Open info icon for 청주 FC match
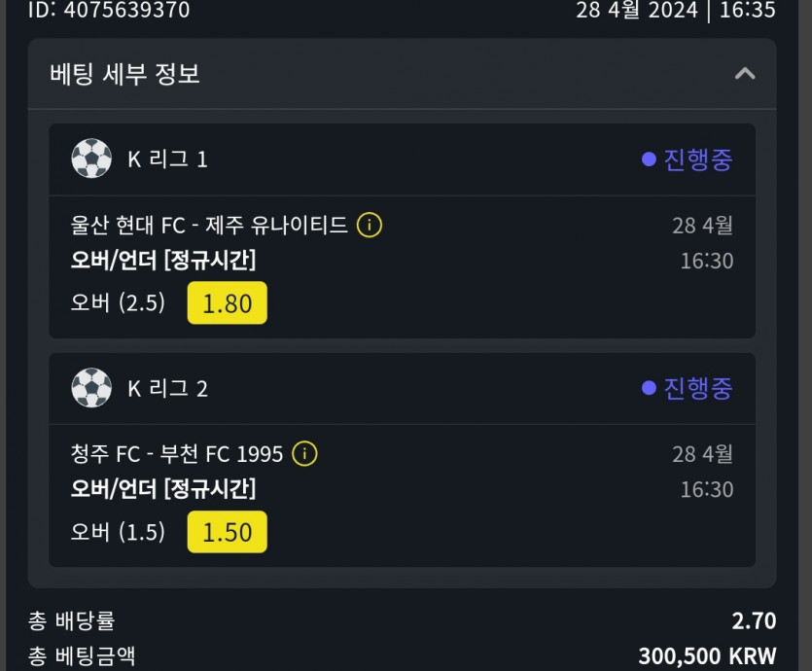This screenshot has height=671, width=812. tap(305, 454)
